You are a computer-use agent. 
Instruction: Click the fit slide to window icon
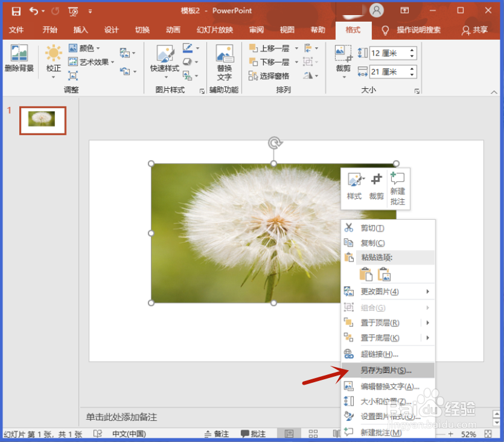coord(488,434)
